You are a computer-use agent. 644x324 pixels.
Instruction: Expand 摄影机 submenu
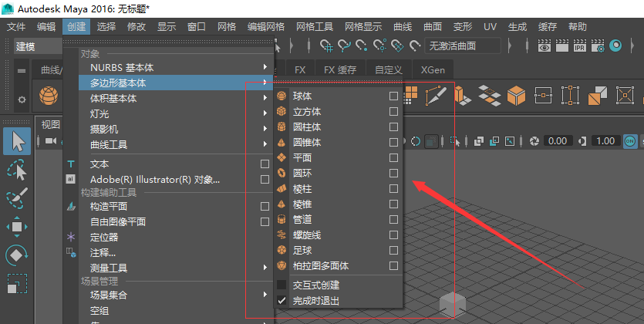click(176, 129)
